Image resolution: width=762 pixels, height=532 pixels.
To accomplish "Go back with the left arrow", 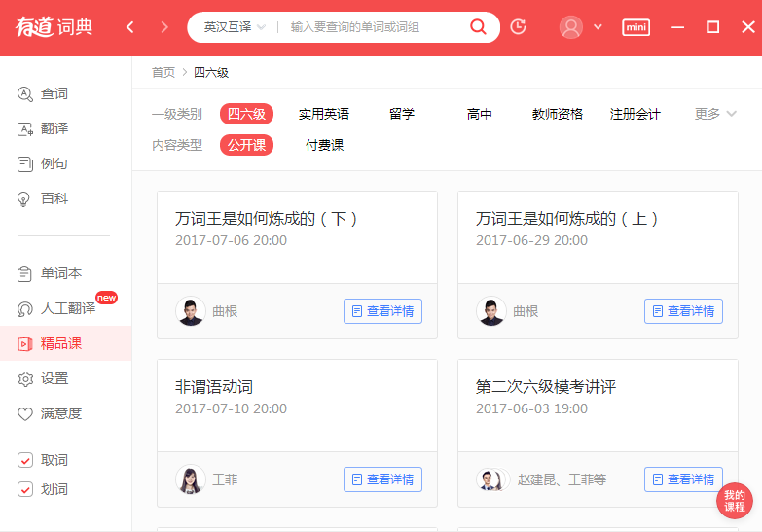I will 130,27.
